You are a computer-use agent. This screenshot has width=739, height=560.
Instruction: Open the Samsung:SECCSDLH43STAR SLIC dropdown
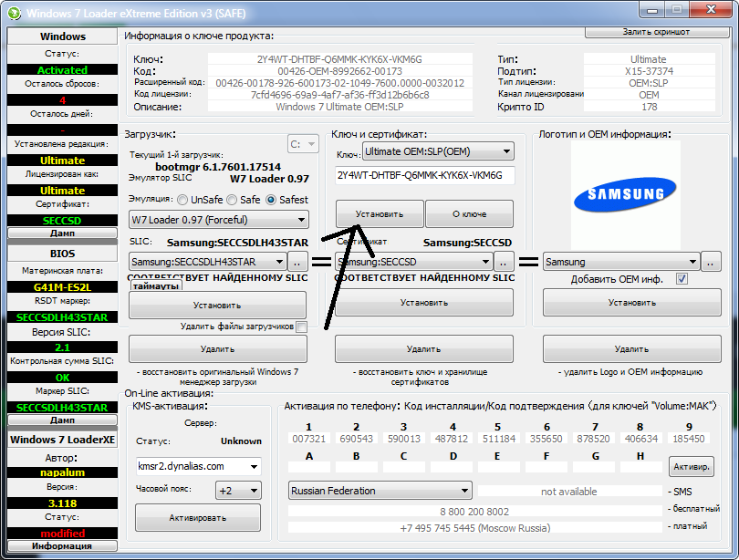(x=207, y=262)
